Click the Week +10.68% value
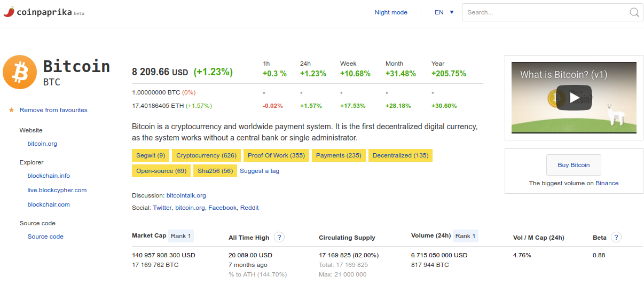644x284 pixels. (x=355, y=74)
